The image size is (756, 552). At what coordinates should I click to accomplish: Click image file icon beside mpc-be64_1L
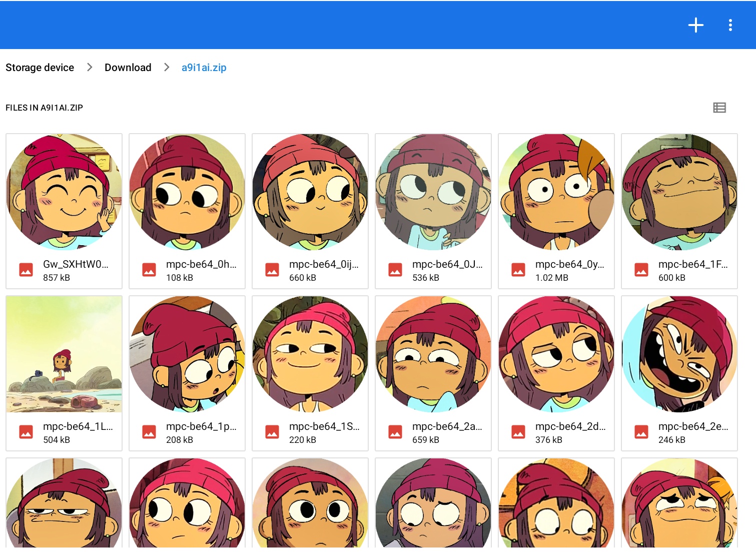(26, 432)
